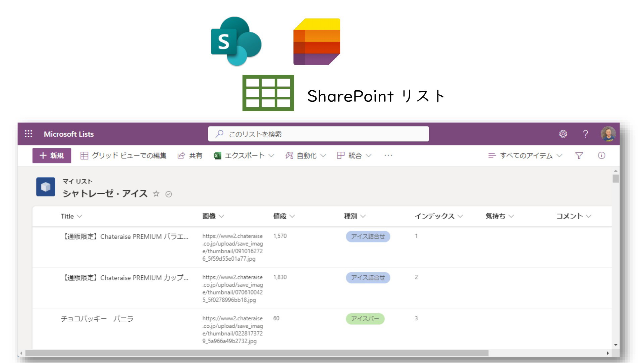This screenshot has height=363, width=644.
Task: Click the view lines icon beside すべてのアイテム
Action: coord(492,155)
